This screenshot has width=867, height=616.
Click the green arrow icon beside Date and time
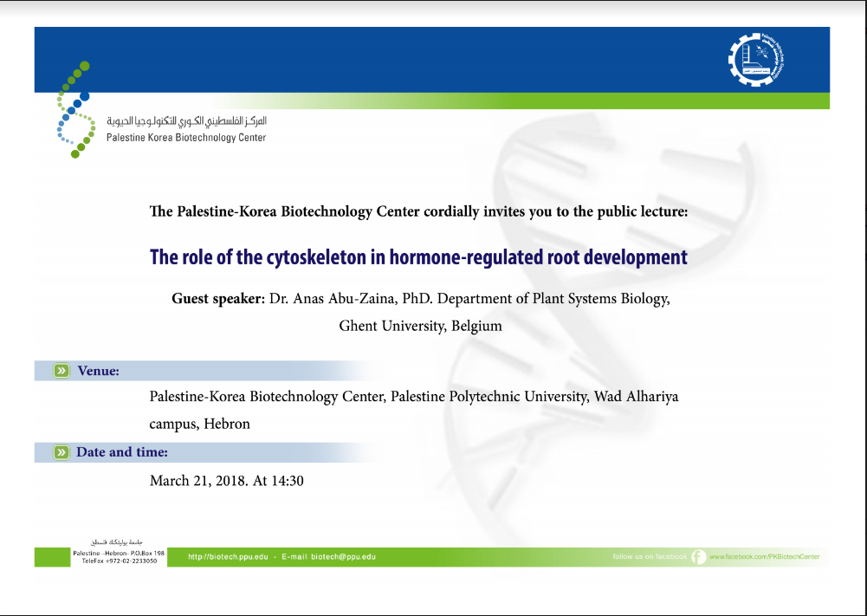coord(61,452)
